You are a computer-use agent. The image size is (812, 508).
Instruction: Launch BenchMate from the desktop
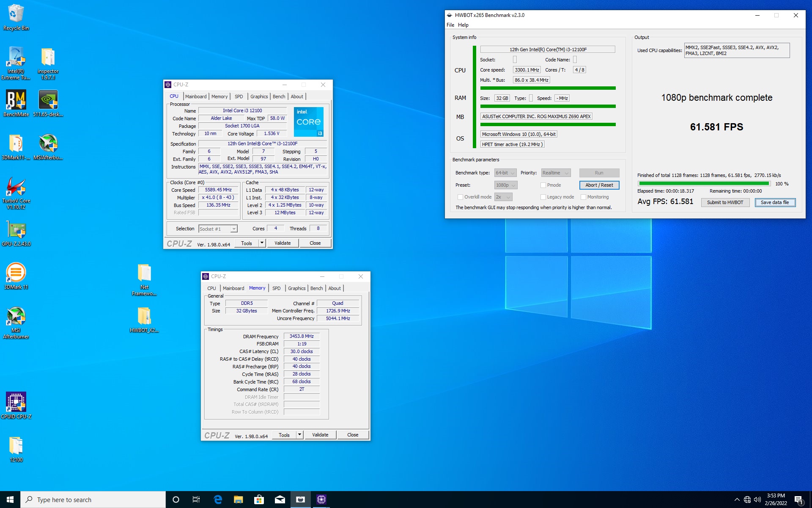16,103
